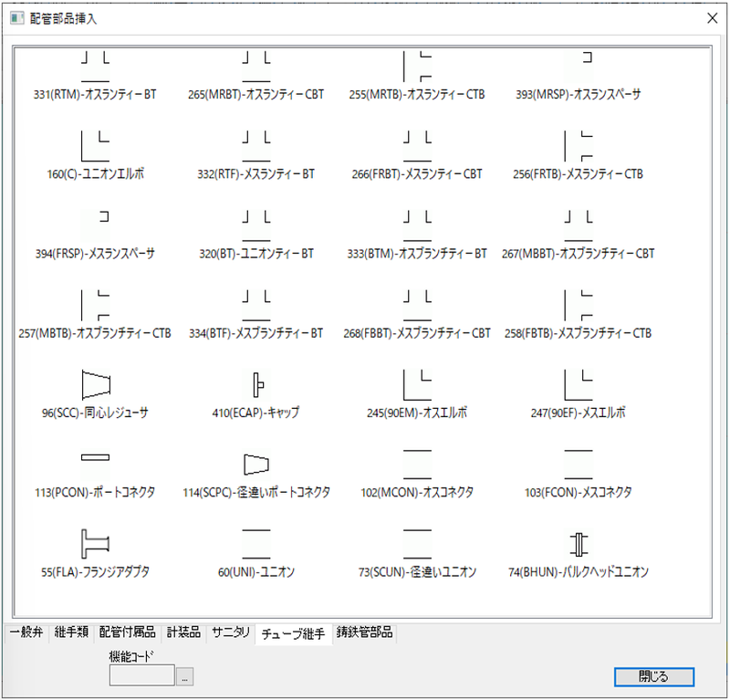Choose the 55(FLA) flange adapter icon
The height and width of the screenshot is (700, 730).
(x=95, y=544)
